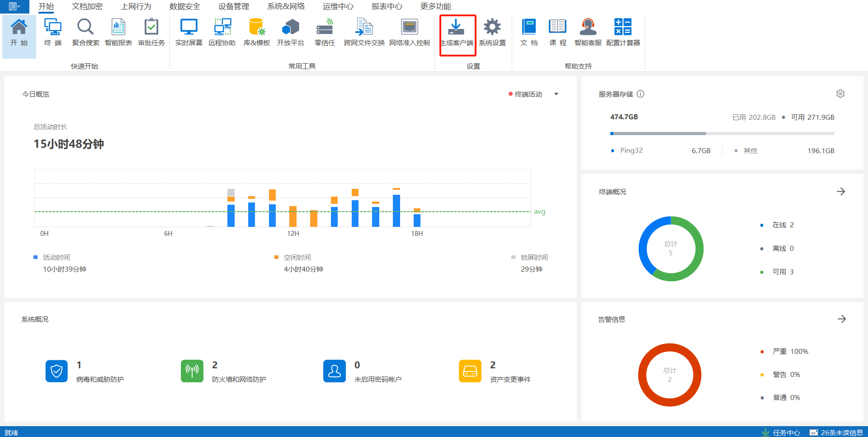Click server storage settings gear

pyautogui.click(x=840, y=94)
